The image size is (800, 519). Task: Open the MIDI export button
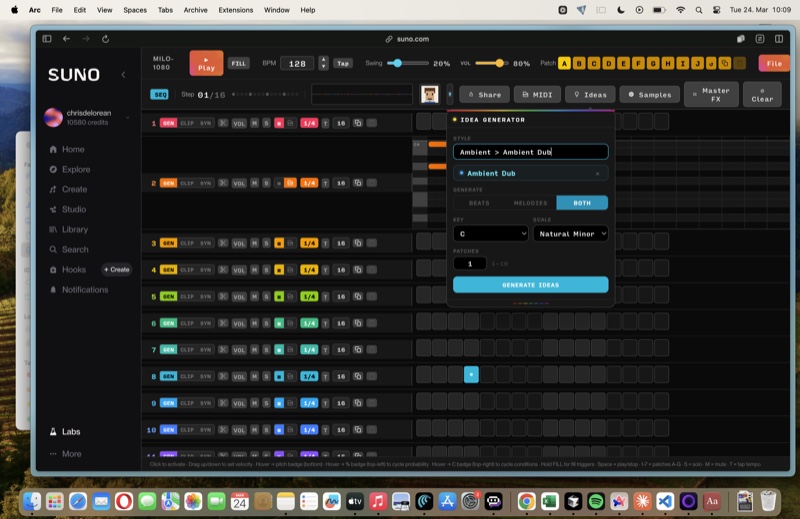pos(537,94)
